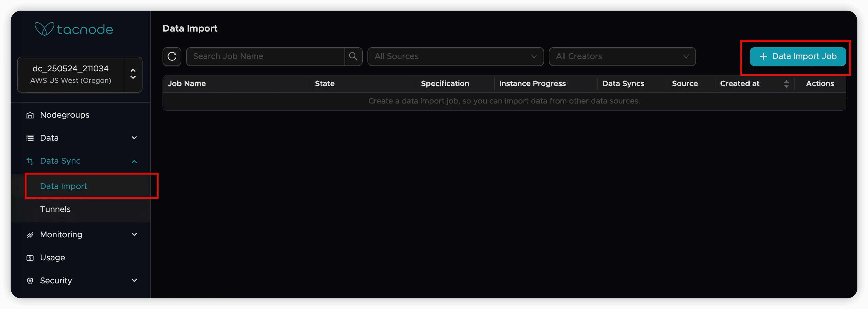This screenshot has width=868, height=309.
Task: Click the Monitoring chart icon
Action: [x=30, y=235]
